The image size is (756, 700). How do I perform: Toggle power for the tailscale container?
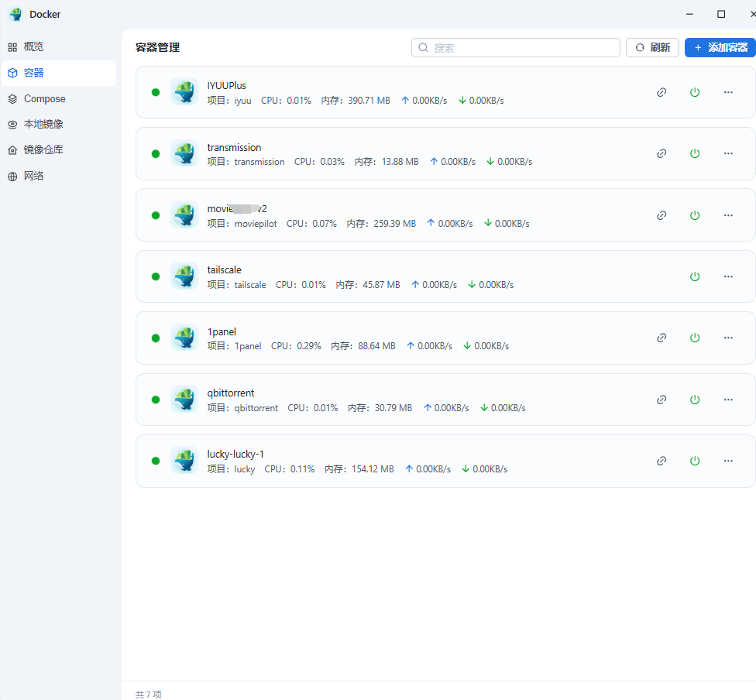pos(695,276)
